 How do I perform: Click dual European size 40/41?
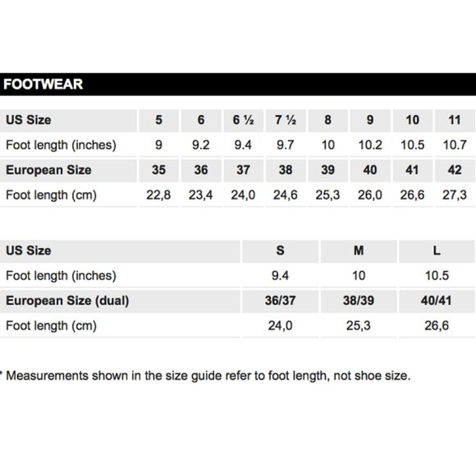437,301
